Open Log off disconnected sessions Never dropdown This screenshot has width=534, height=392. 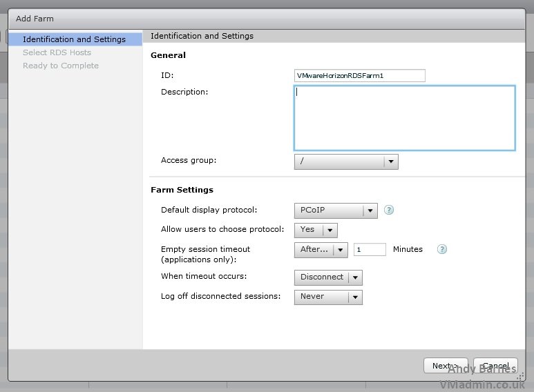pos(328,297)
